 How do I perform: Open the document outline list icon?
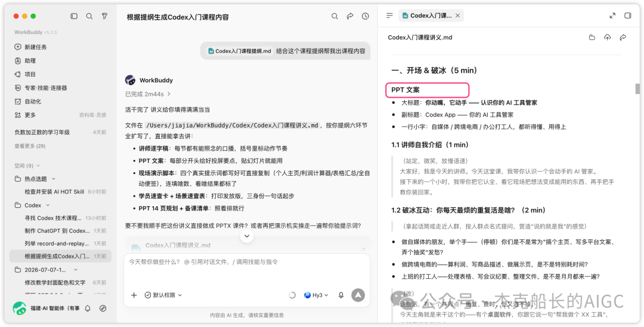tap(390, 15)
